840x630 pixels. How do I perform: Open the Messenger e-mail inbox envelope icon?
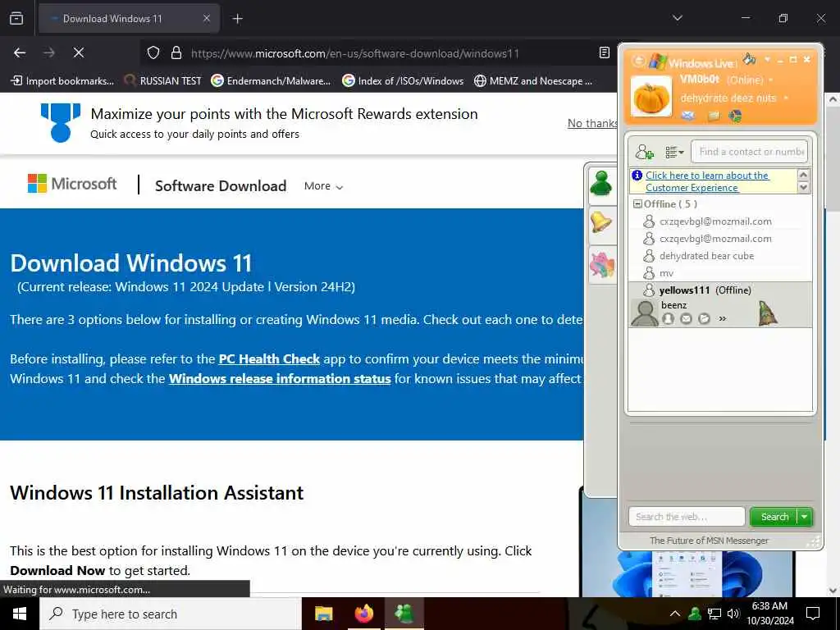688,115
